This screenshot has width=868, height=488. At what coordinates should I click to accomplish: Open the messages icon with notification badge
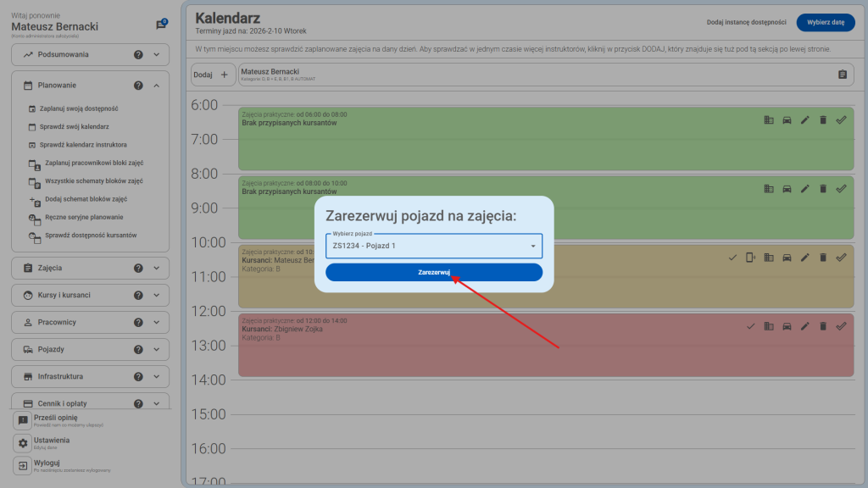(x=161, y=25)
